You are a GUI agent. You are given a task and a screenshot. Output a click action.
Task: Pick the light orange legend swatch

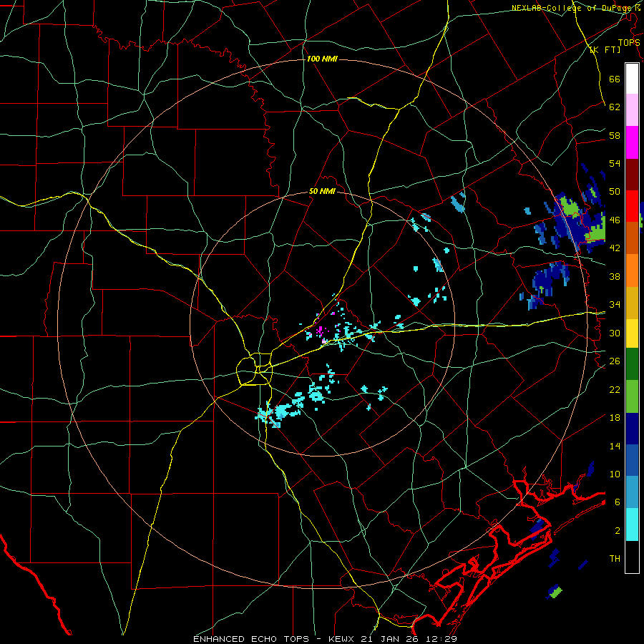[x=632, y=270]
